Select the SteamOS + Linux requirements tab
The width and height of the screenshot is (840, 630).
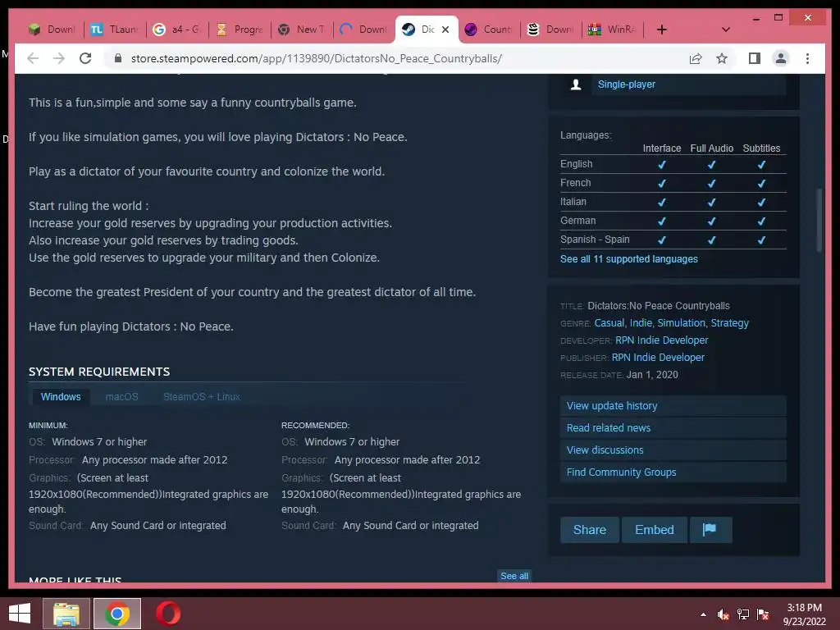tap(202, 397)
